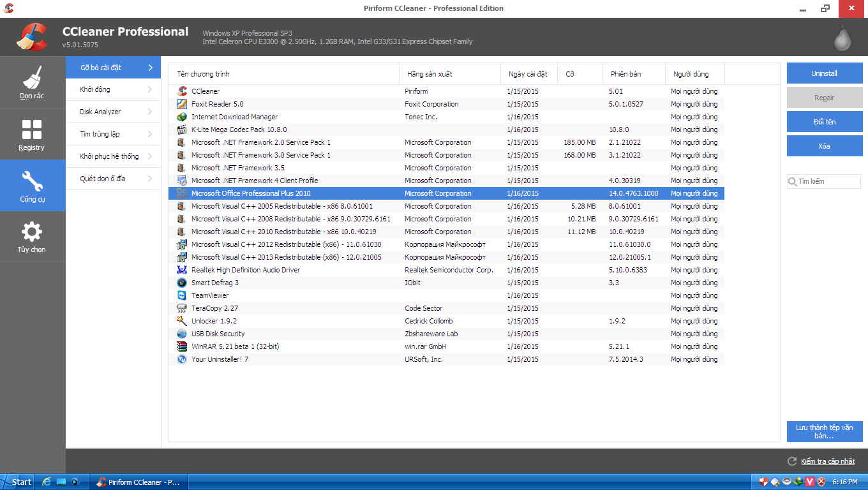This screenshot has height=490, width=868.
Task: Select Microsoft Visual C++ 2005 Redistributable row
Action: tap(446, 206)
